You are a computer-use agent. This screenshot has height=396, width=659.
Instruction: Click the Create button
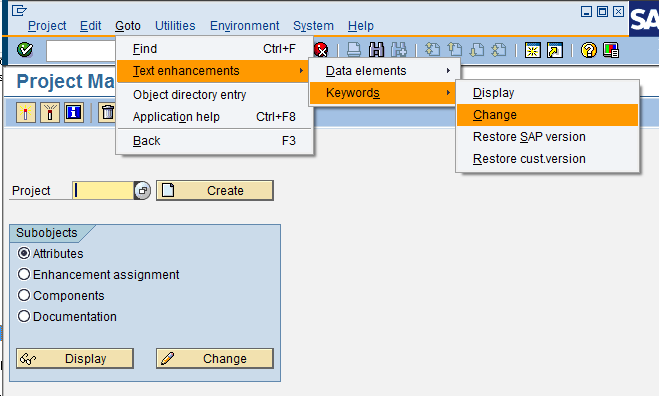point(215,190)
